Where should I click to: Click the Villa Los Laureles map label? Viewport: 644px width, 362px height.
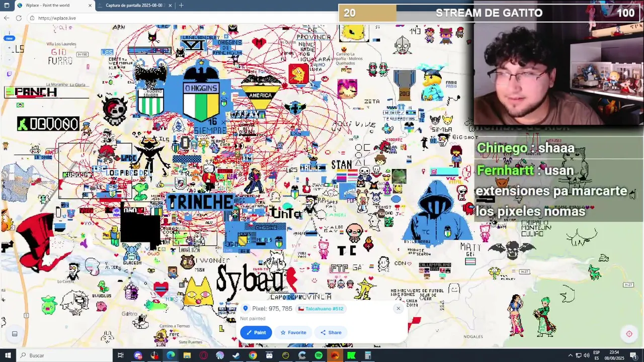click(x=61, y=44)
